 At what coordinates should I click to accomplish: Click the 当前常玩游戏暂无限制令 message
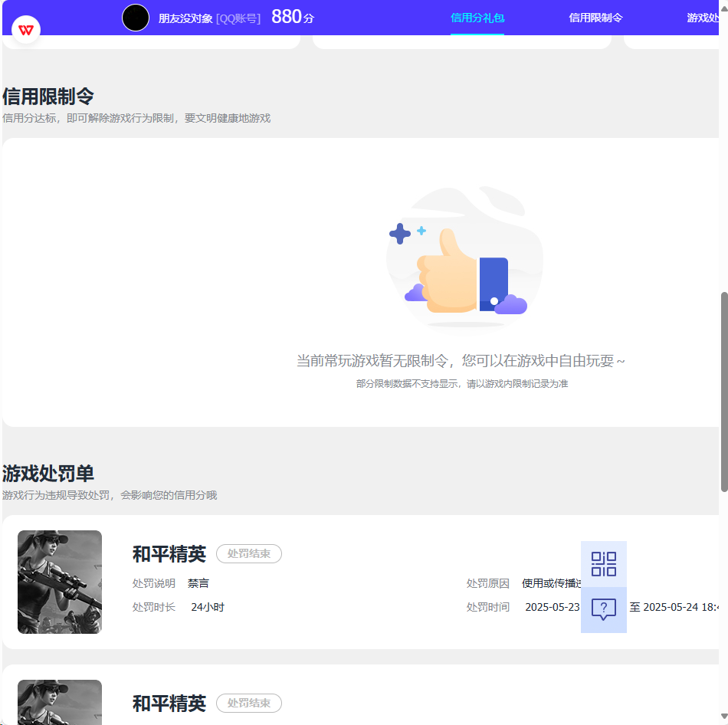(x=461, y=361)
